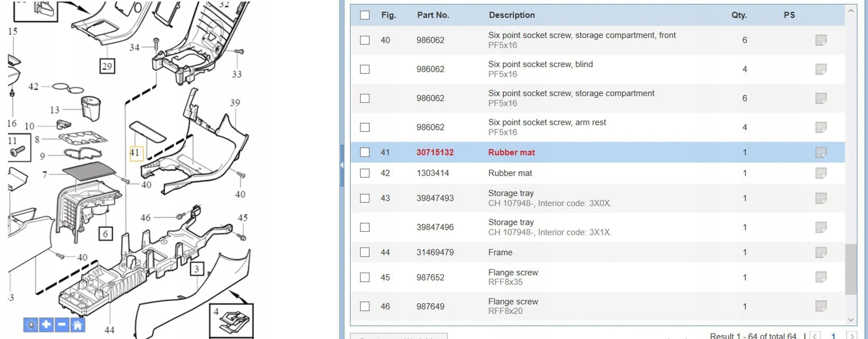
Task: Open note icon for Frame 31469479 row
Action: pos(821,252)
